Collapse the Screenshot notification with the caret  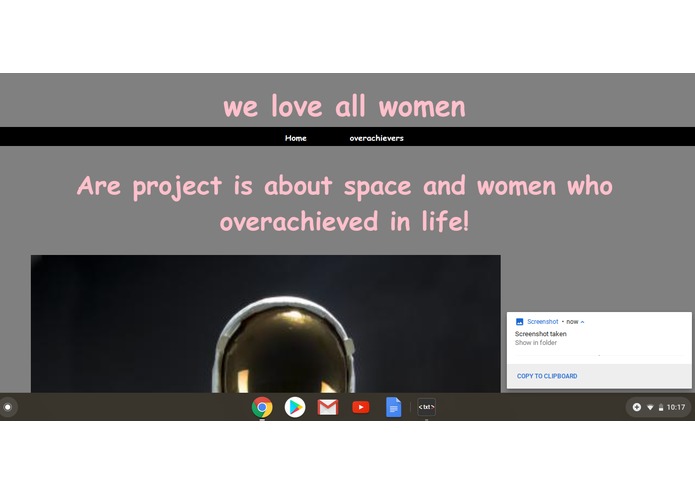click(582, 322)
